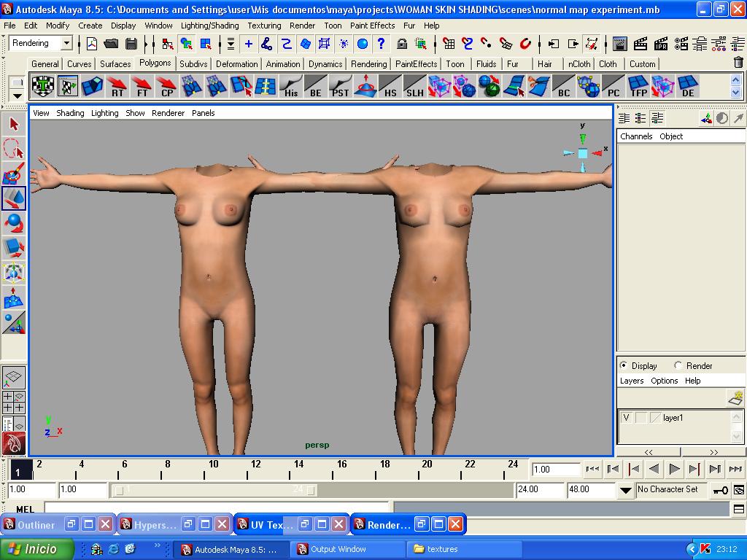
Task: Click the SLH shelf button
Action: [414, 87]
